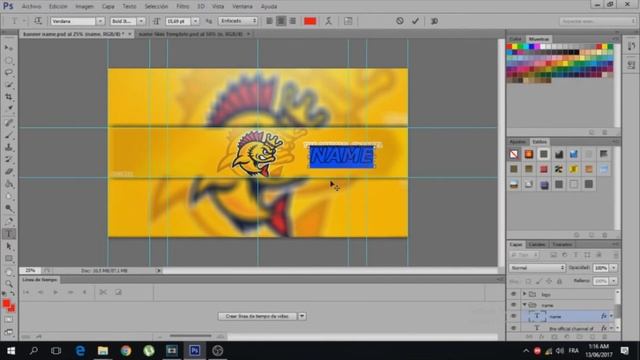Expand the logo layer group
This screenshot has width=640, height=360.
coord(524,294)
